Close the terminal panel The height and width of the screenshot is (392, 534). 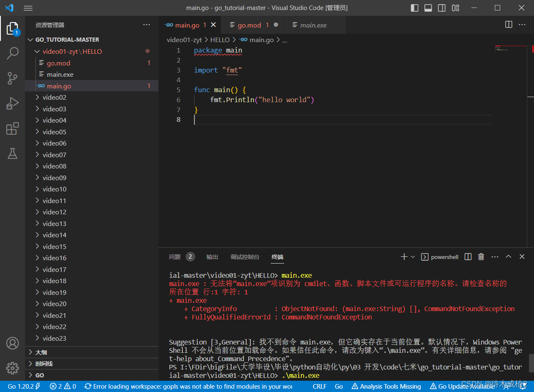(x=522, y=257)
